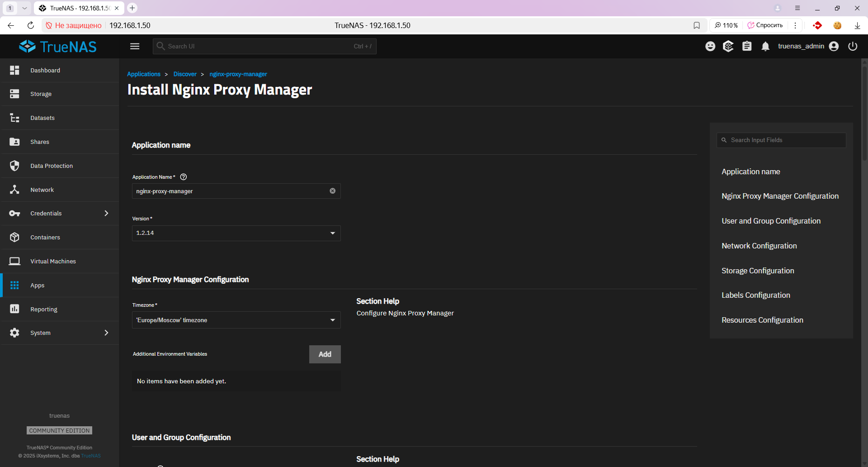
Task: Open the truenas_admin user account icon
Action: 834,46
